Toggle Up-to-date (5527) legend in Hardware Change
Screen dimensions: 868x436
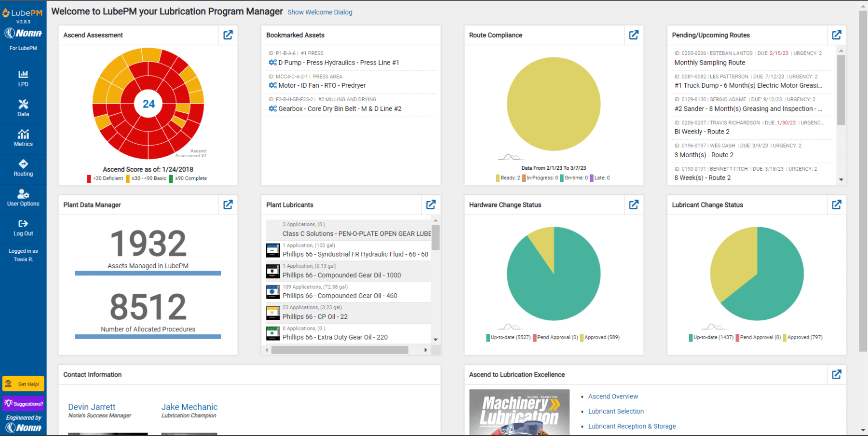(x=508, y=338)
